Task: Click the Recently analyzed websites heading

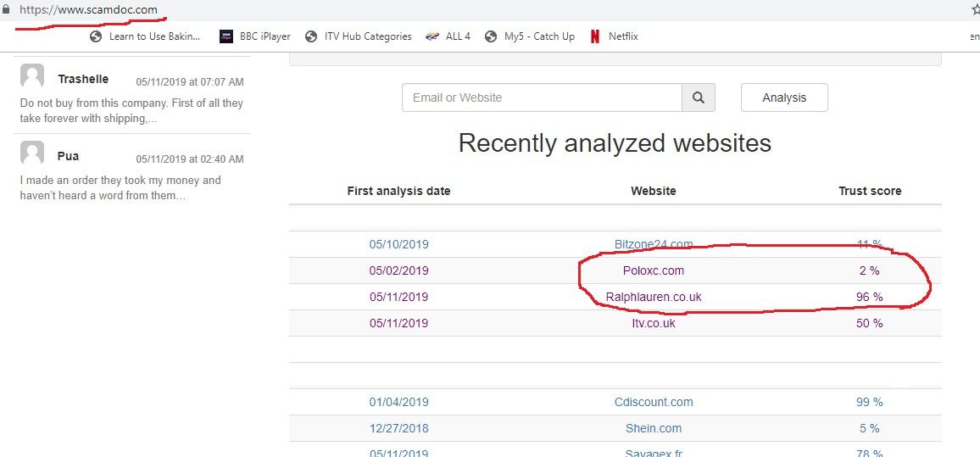Action: [x=615, y=143]
